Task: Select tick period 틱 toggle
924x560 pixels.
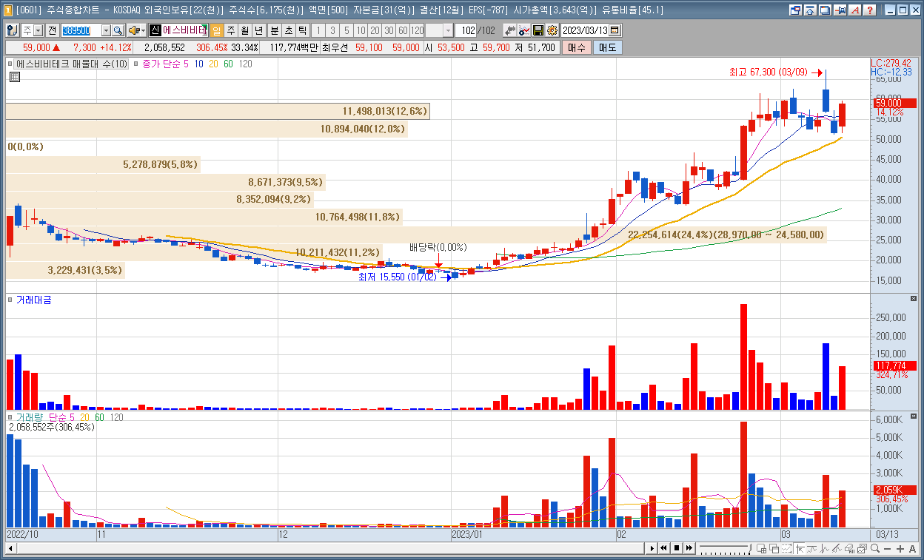Action: tap(302, 30)
